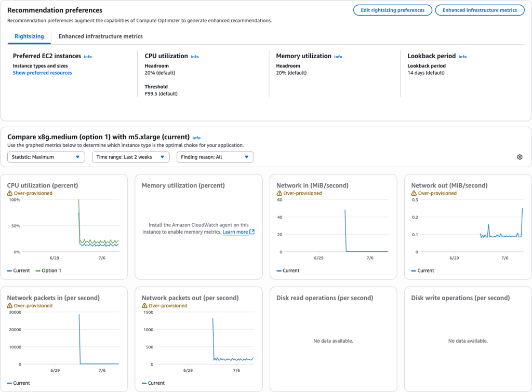Click the Info icon beside Preferred EC2 instances
This screenshot has height=392, width=532.
click(87, 57)
